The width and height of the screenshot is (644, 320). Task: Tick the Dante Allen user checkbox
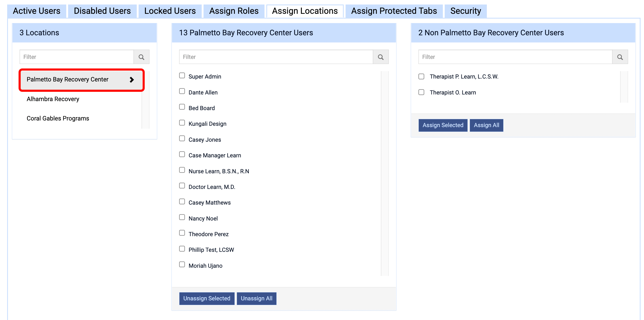[x=182, y=91]
